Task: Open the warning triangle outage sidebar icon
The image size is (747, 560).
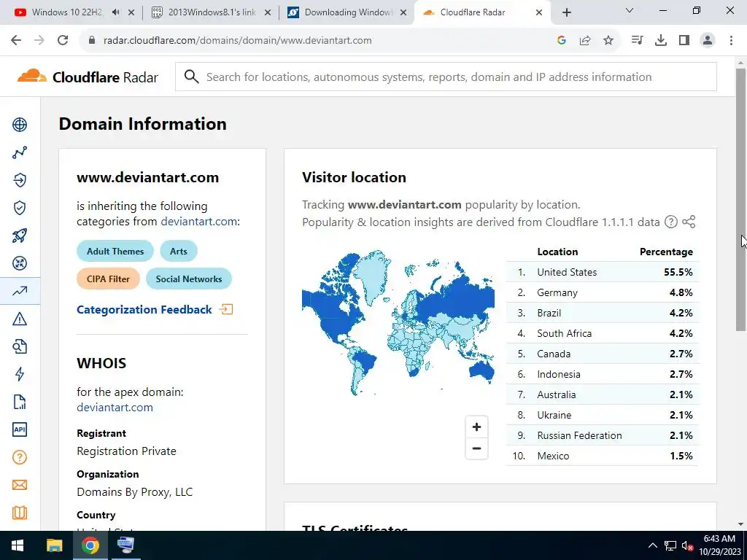Action: (20, 319)
